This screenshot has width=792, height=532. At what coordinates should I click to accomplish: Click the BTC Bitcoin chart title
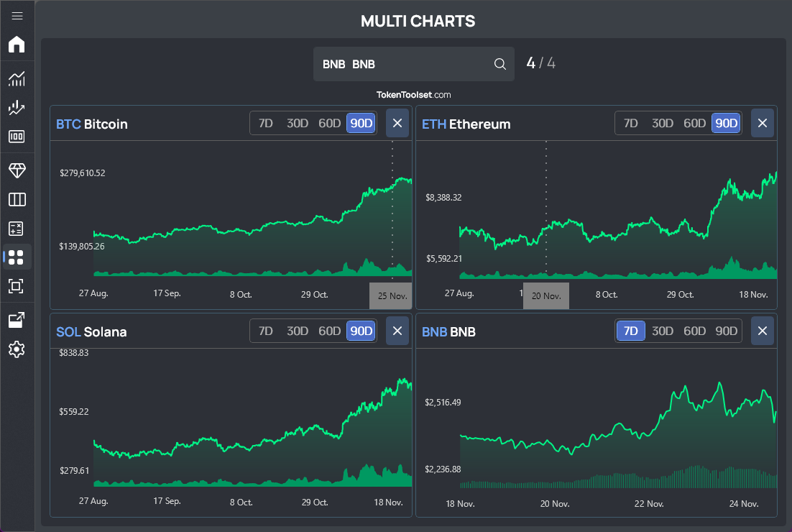click(92, 124)
